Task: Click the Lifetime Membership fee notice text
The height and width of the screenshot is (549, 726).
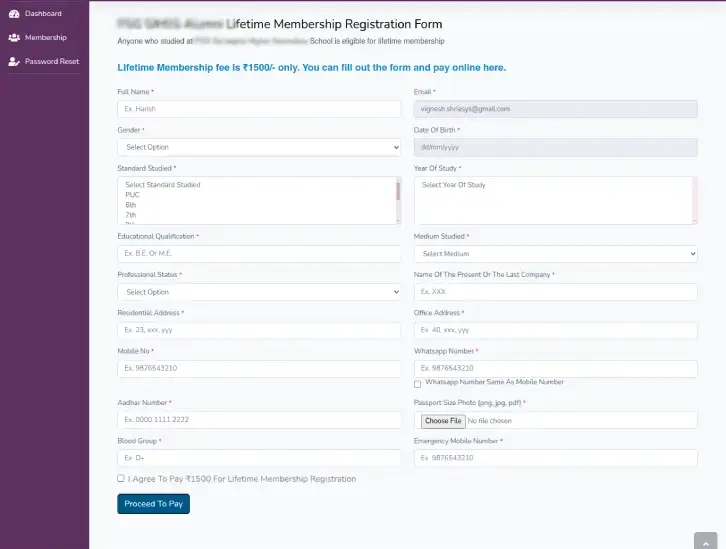Action: pyautogui.click(x=312, y=68)
